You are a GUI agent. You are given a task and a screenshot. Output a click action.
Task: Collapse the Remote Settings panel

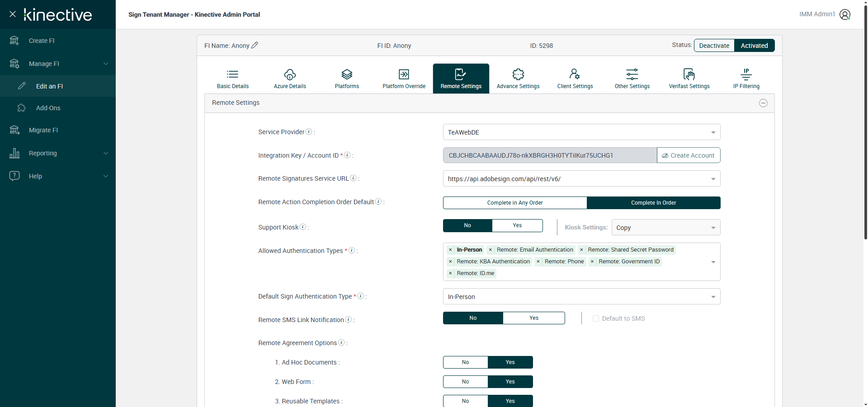(x=763, y=103)
